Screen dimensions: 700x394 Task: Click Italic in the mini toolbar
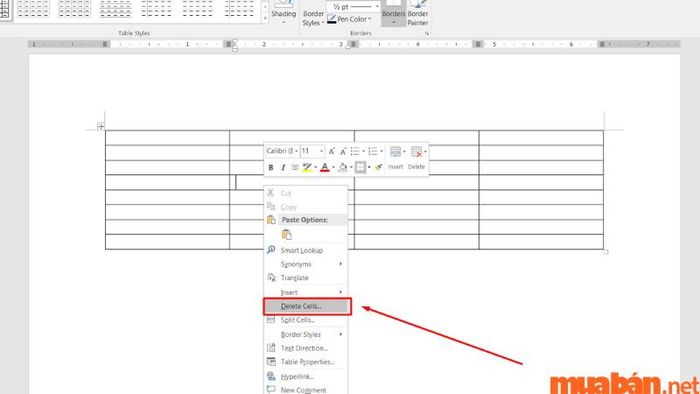coord(283,167)
